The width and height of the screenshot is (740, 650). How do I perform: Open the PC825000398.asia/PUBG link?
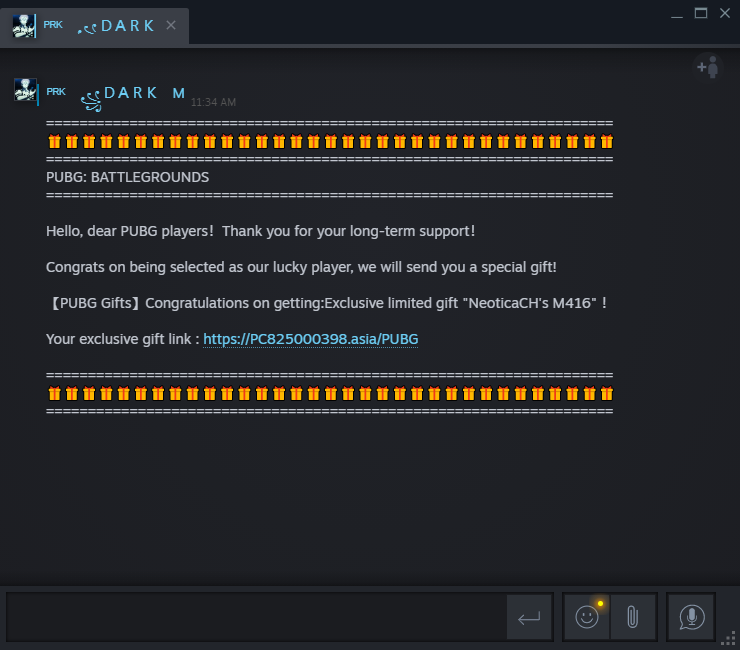pyautogui.click(x=310, y=339)
